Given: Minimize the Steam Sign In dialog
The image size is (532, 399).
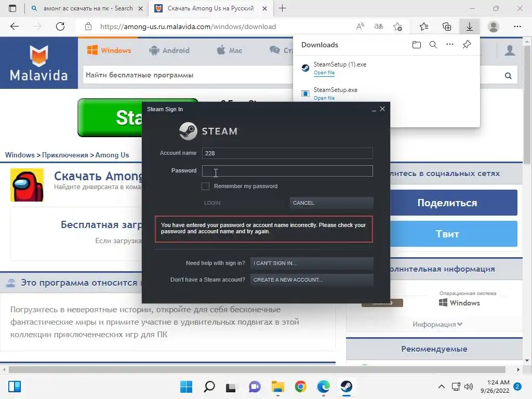Looking at the screenshot, I should [x=374, y=109].
